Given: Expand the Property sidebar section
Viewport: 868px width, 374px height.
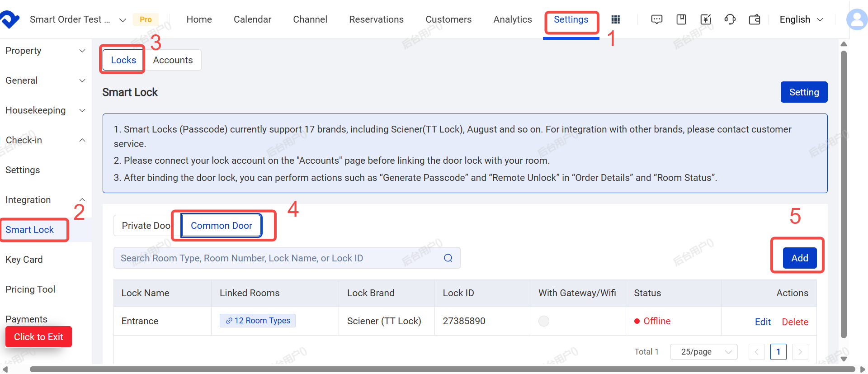Looking at the screenshot, I should pyautogui.click(x=45, y=51).
